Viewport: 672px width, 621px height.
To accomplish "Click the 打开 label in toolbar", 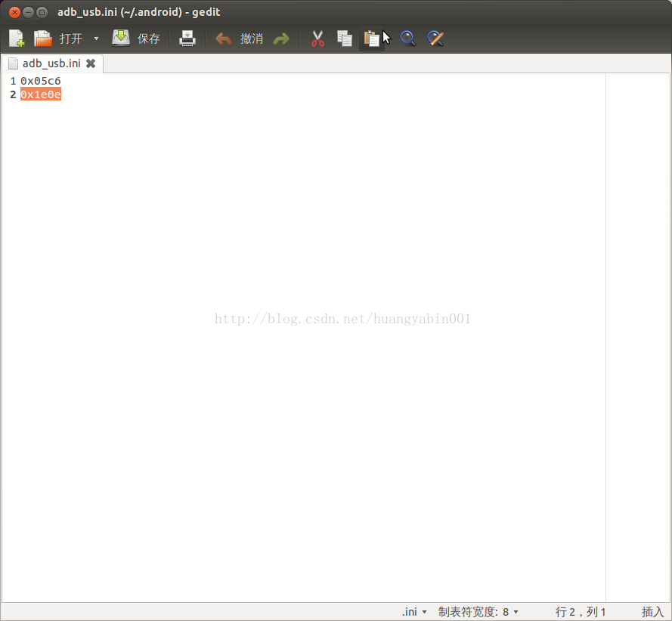I will (x=71, y=39).
